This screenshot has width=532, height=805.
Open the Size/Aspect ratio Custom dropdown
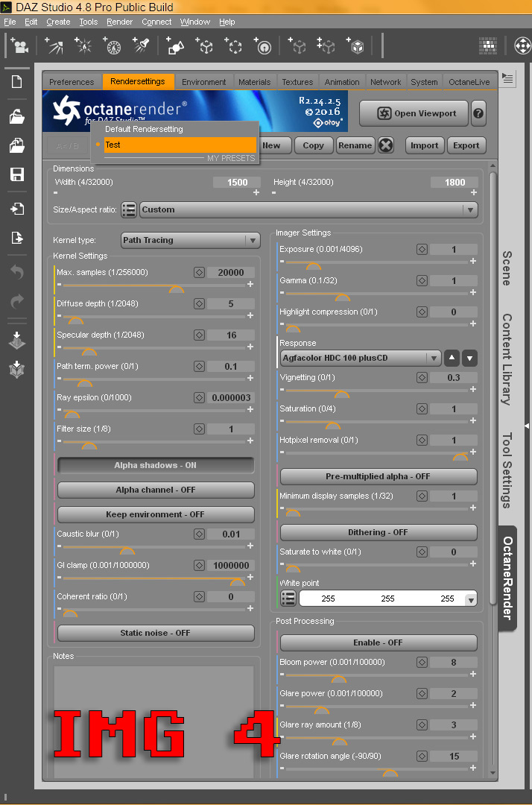308,209
